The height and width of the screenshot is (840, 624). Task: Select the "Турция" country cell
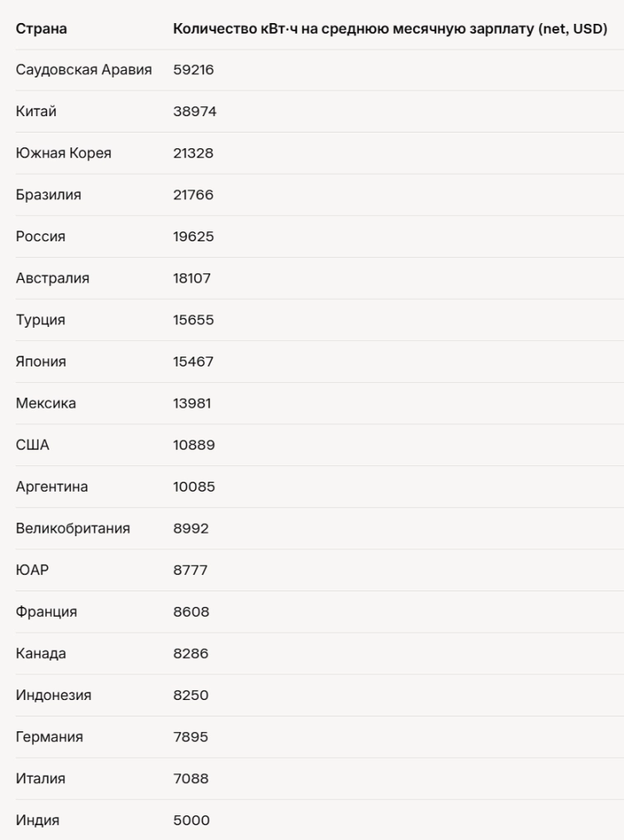click(x=40, y=320)
